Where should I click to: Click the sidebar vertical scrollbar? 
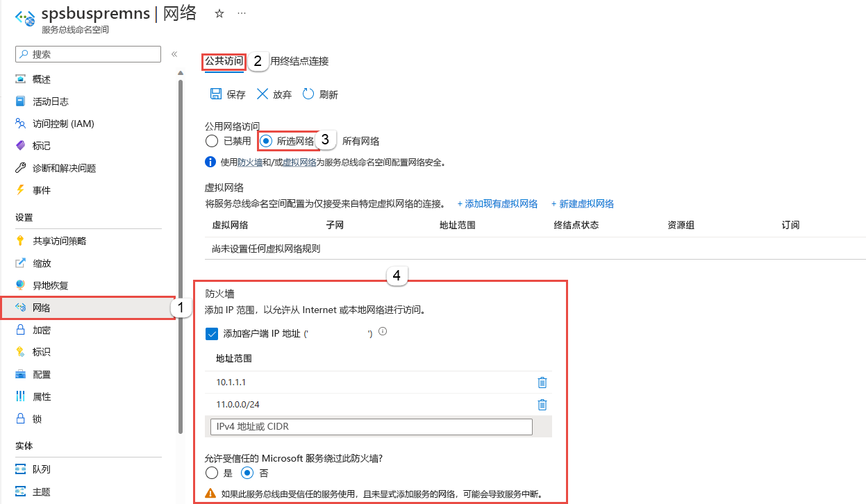click(181, 257)
